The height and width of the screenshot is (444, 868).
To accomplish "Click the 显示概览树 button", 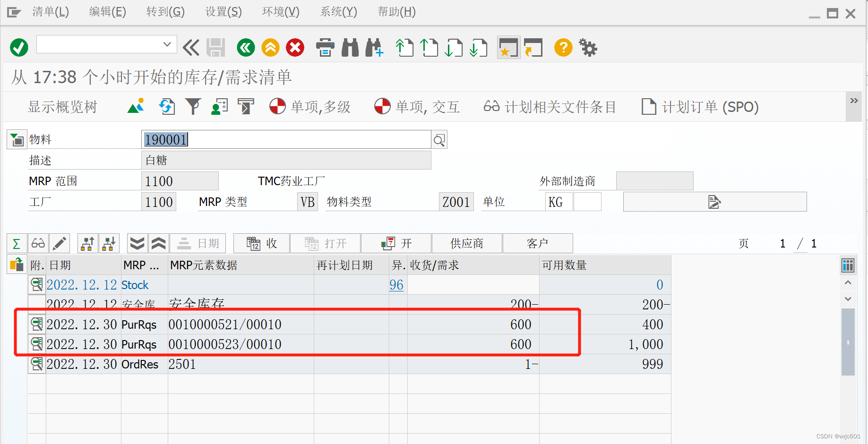I will tap(62, 107).
